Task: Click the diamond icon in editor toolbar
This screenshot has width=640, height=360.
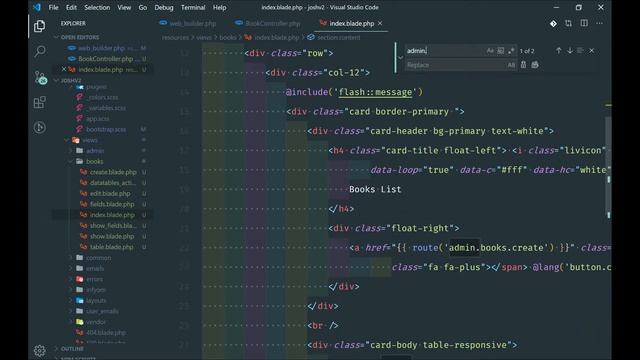Action: [x=553, y=24]
